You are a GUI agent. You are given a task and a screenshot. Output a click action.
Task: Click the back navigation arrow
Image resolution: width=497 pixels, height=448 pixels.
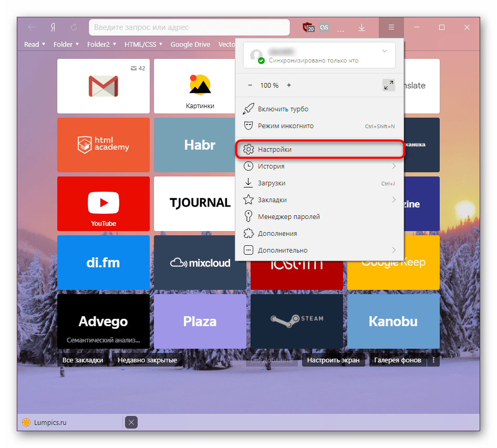(32, 27)
